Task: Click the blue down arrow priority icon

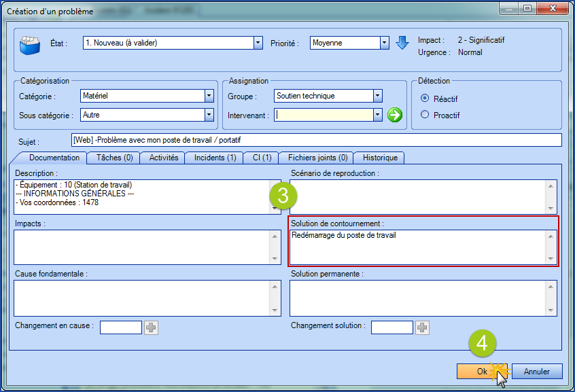Action: click(x=402, y=43)
